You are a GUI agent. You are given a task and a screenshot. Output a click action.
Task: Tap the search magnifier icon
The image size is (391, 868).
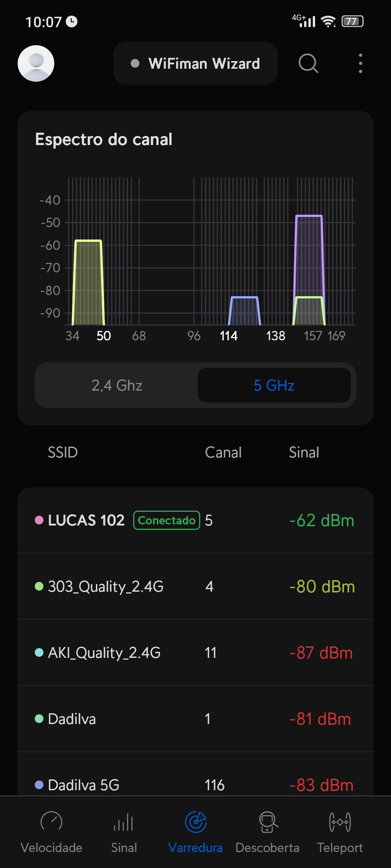308,63
